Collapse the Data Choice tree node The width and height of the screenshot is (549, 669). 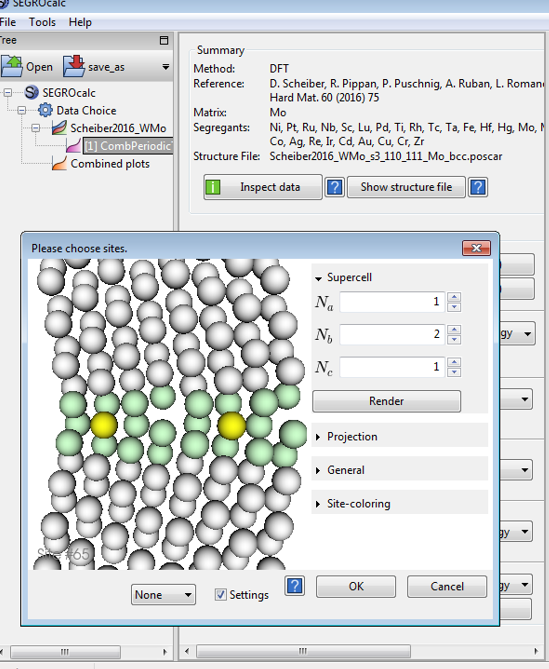pos(22,111)
